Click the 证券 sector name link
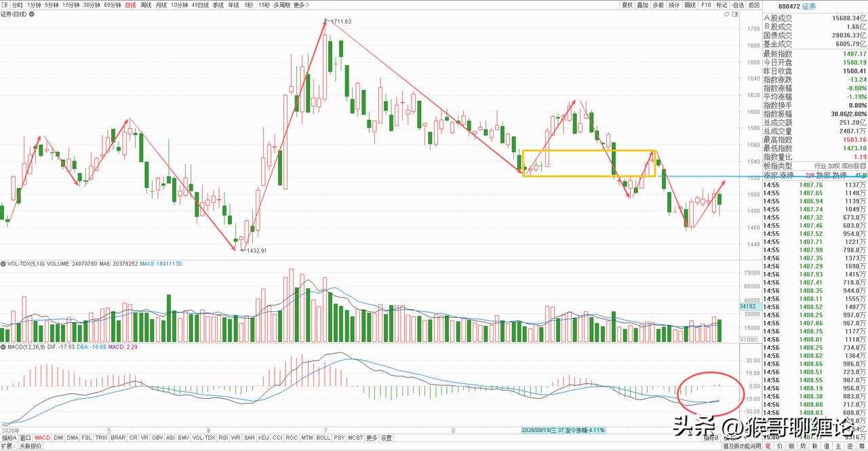Viewport: 868px width, 451px height. pyautogui.click(x=808, y=7)
